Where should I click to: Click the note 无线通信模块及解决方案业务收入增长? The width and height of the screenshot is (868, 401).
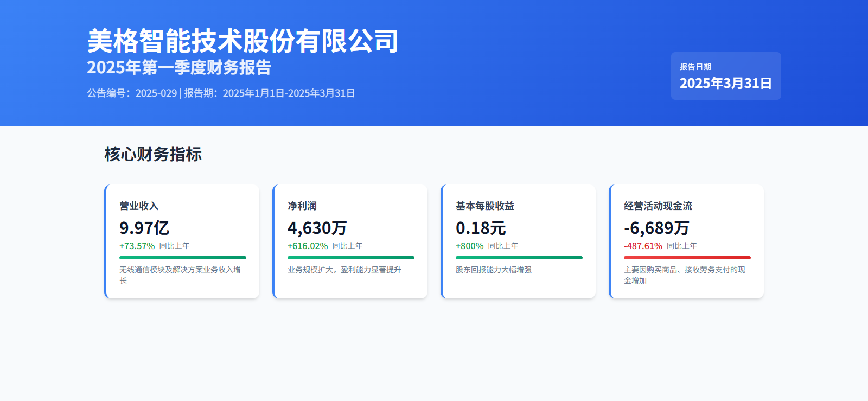pyautogui.click(x=180, y=275)
